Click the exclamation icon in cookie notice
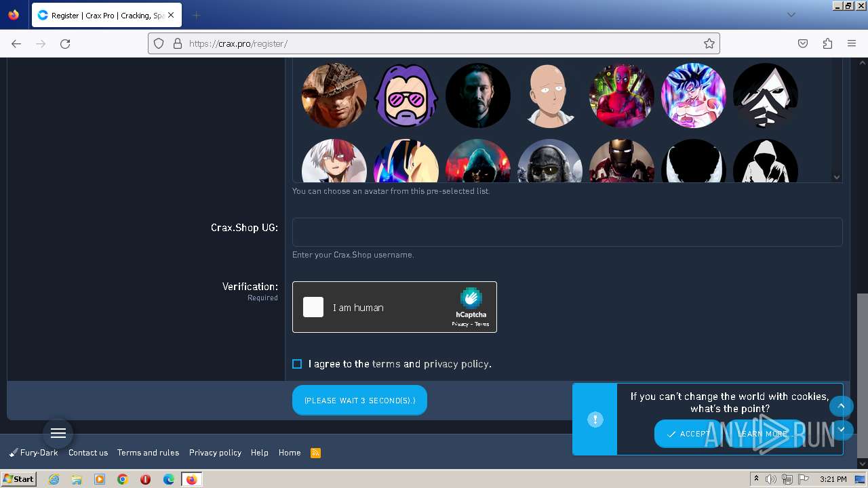The image size is (868, 488). coord(595,420)
